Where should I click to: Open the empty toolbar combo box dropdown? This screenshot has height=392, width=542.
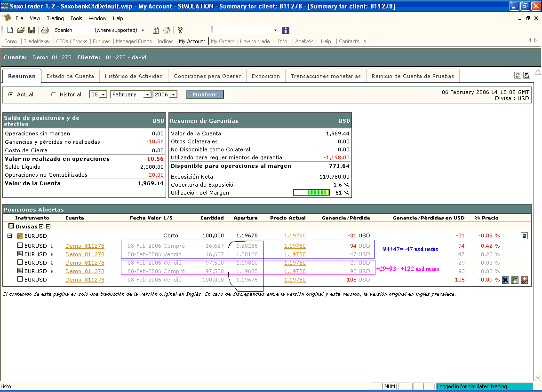(276, 30)
